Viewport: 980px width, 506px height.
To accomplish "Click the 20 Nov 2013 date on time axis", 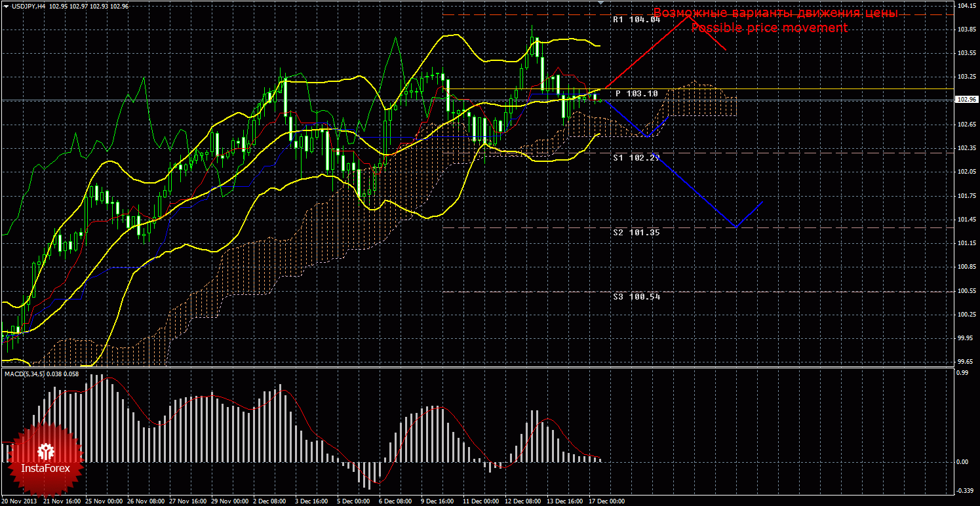I will 20,501.
